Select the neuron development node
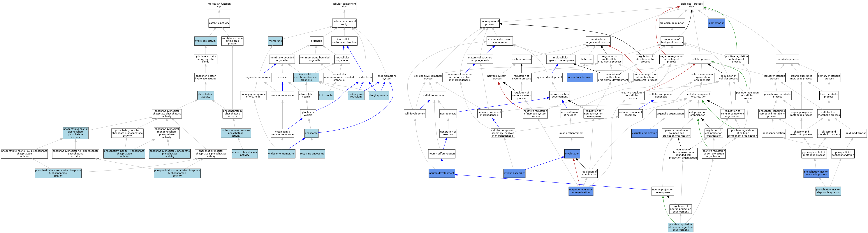The height and width of the screenshot is (233, 868). click(442, 173)
